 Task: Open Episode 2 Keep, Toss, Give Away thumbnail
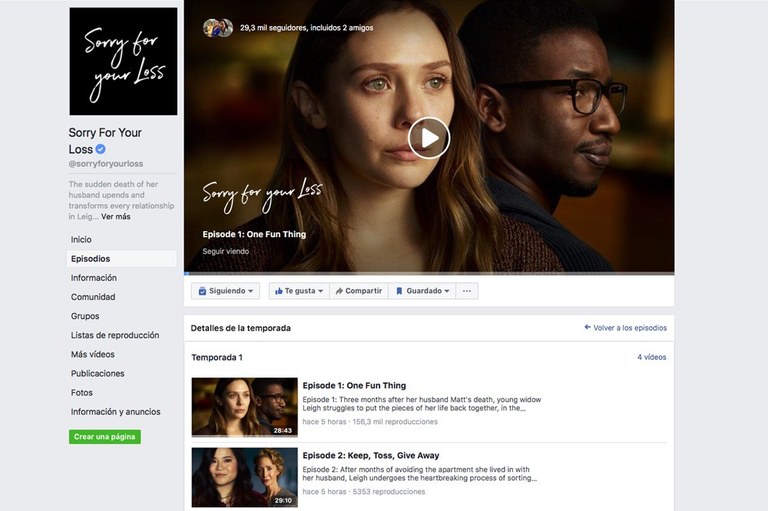[x=244, y=477]
